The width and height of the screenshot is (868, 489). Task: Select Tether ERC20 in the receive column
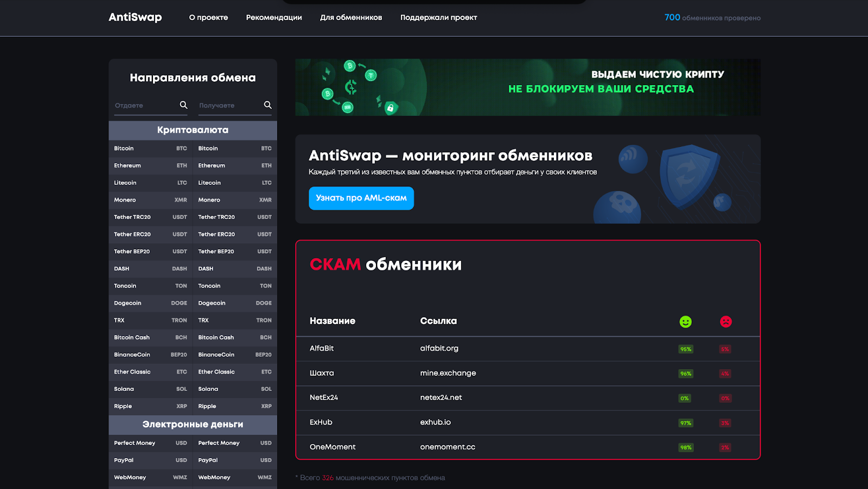[x=235, y=234]
